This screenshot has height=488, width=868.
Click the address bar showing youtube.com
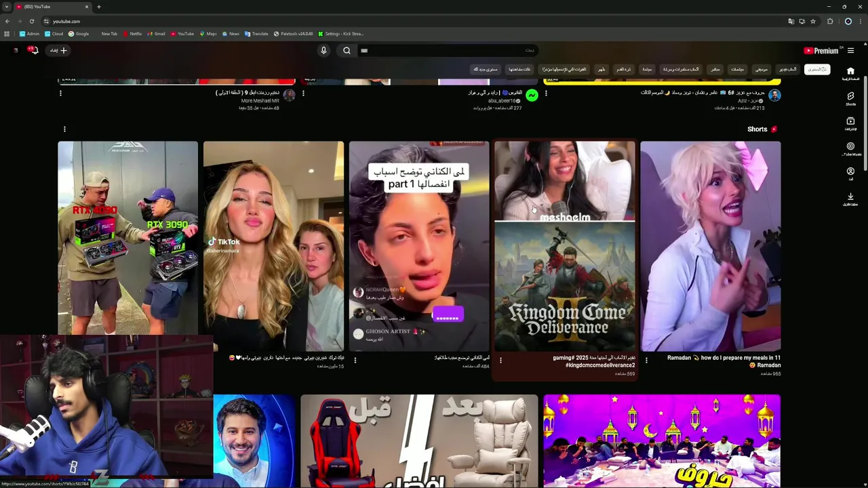(x=407, y=21)
